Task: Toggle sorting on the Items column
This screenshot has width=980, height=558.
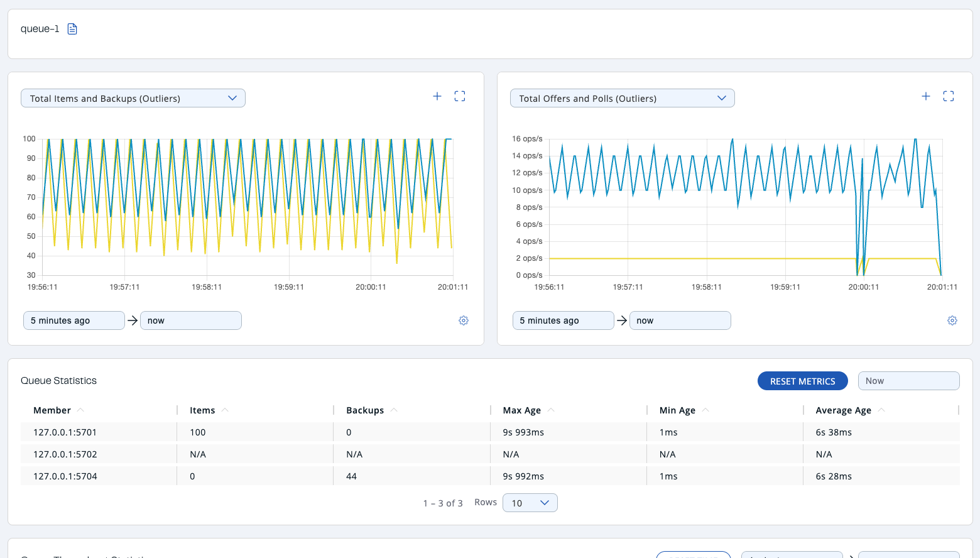Action: point(226,409)
